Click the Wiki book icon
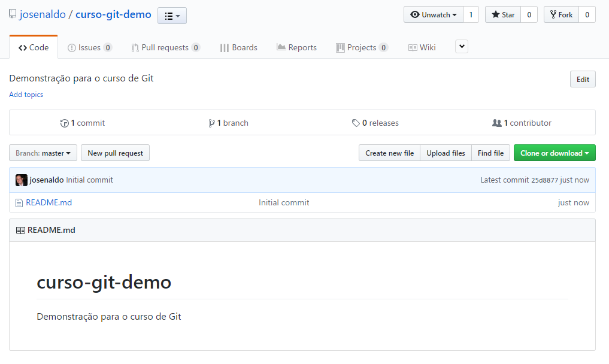 coord(413,48)
